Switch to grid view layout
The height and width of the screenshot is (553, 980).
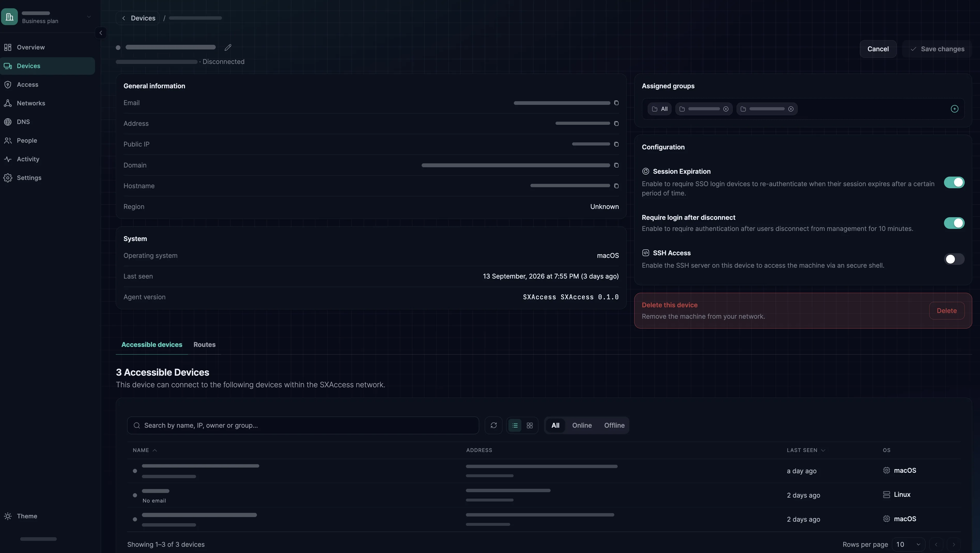coord(530,425)
